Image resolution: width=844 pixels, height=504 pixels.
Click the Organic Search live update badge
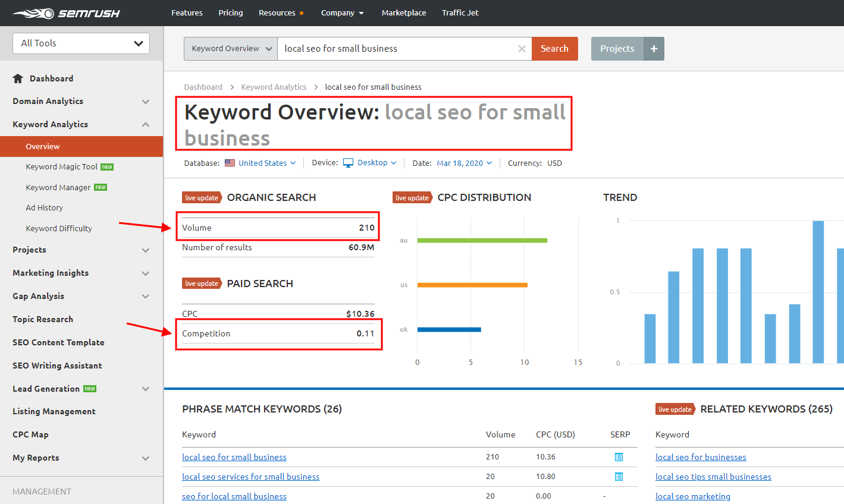(202, 198)
